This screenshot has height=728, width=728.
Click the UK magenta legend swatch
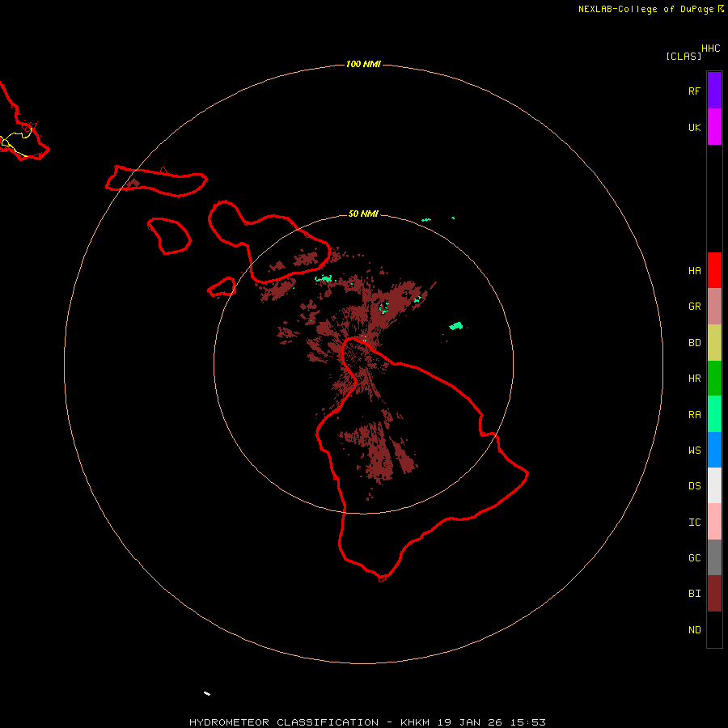pos(714,127)
